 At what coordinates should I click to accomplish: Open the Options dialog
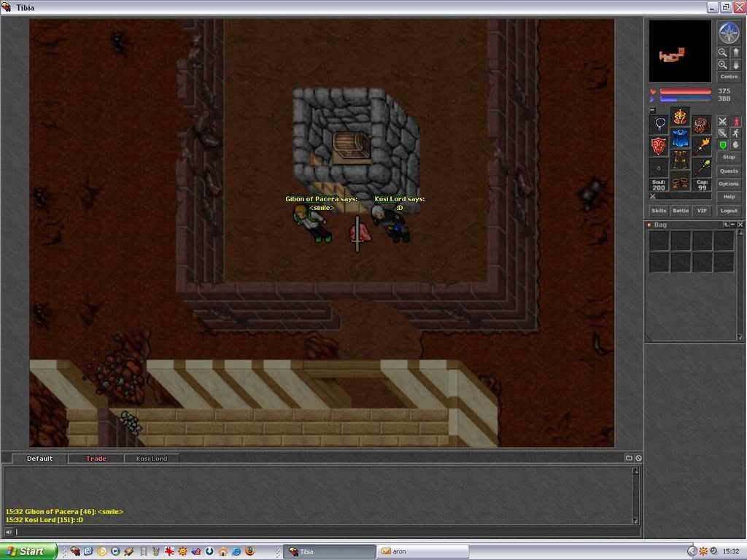(x=729, y=184)
